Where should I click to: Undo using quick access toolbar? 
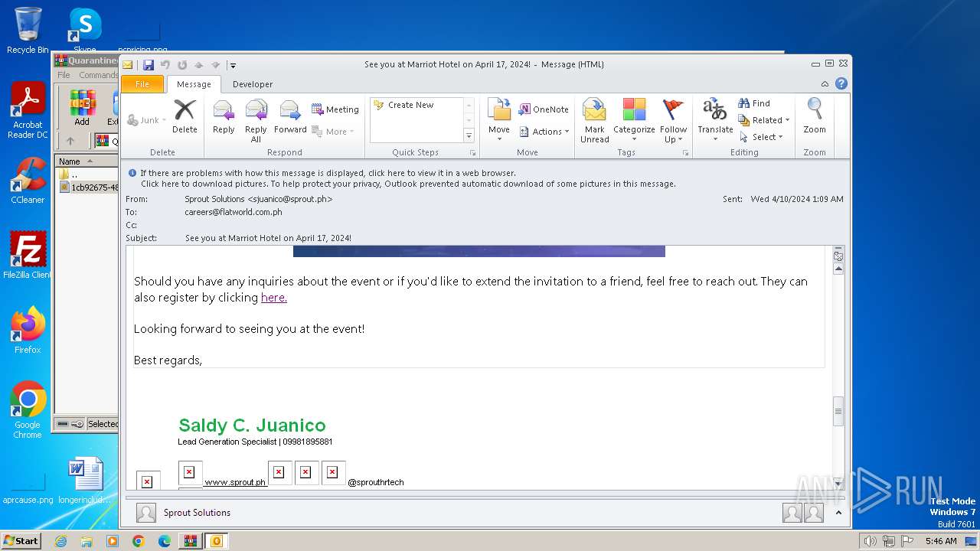[165, 65]
